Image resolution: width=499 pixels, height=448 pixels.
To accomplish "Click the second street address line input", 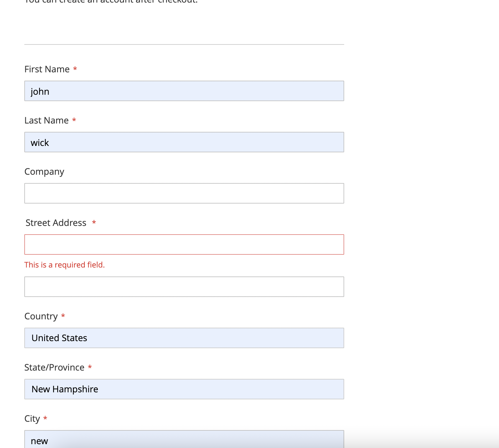I will [184, 286].
